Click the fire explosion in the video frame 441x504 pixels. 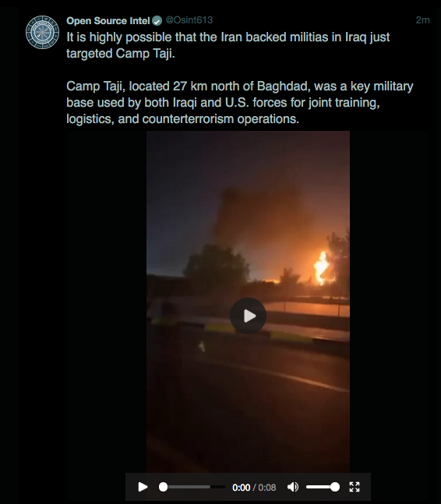tap(322, 269)
